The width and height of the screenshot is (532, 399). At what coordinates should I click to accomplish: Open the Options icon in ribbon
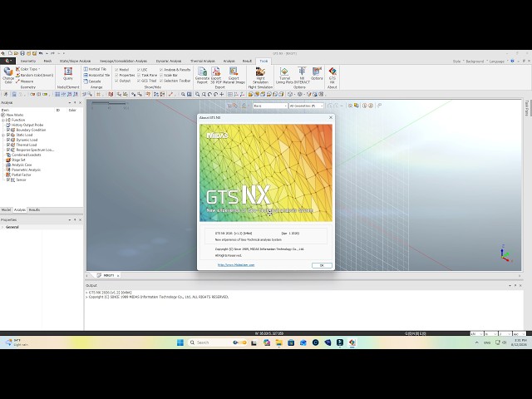click(x=317, y=74)
